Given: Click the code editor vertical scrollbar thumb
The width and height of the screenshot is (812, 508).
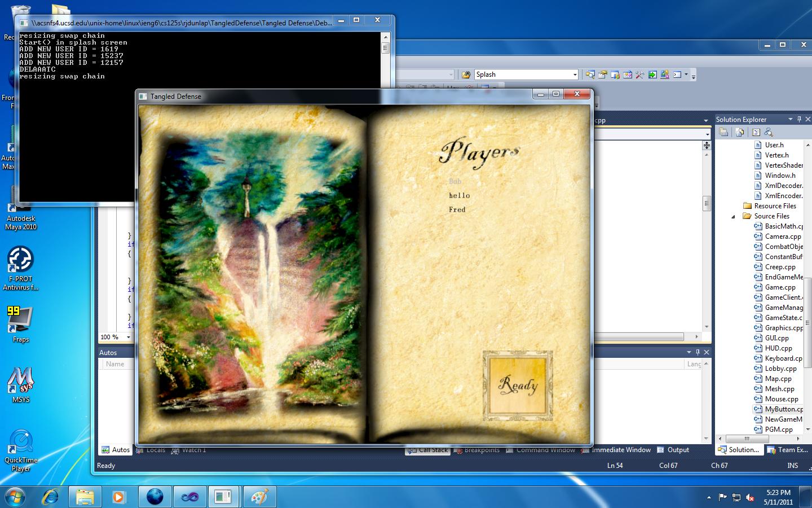Looking at the screenshot, I should [x=707, y=203].
